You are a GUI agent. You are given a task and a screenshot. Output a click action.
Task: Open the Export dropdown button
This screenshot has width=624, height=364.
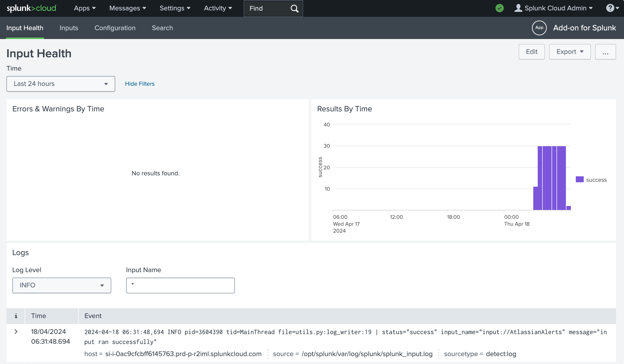pyautogui.click(x=570, y=52)
